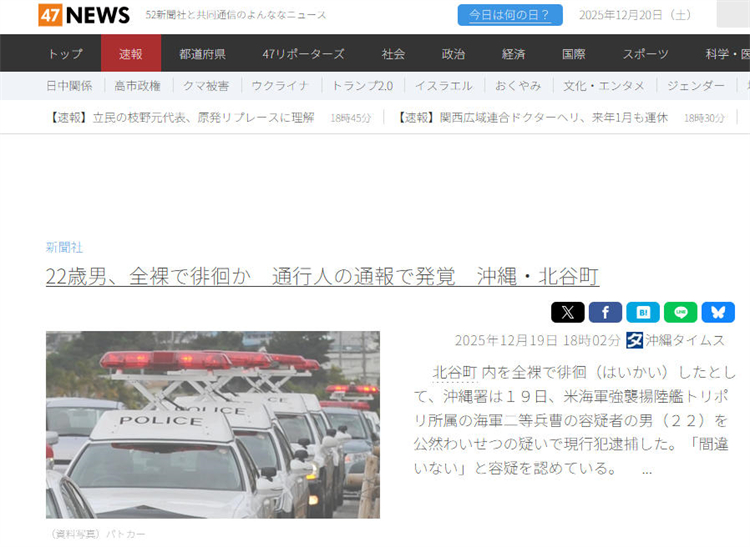The image size is (750, 547).
Task: Share article on Facebook
Action: tap(605, 313)
